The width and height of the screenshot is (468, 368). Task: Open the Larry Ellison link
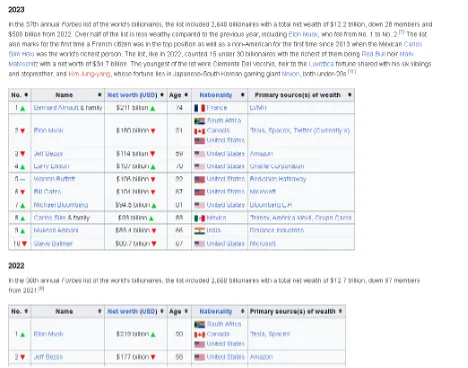click(51, 166)
